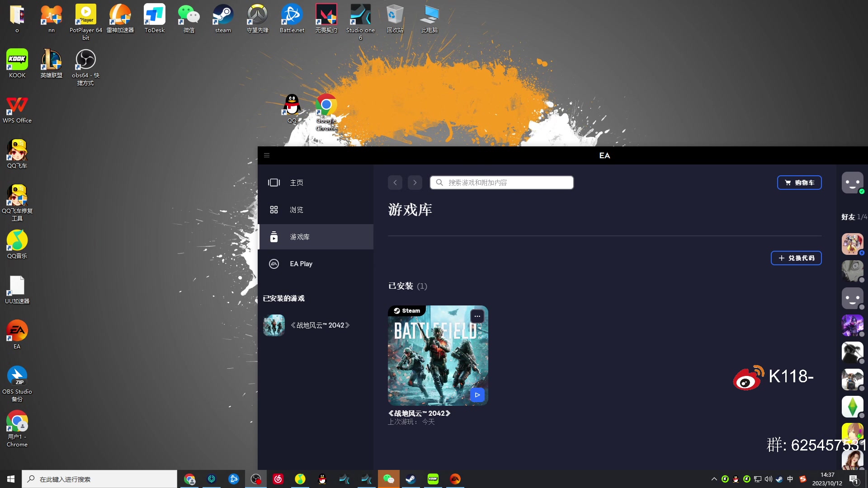Open NetEase Cloud Music from the taskbar
Image resolution: width=868 pixels, height=488 pixels.
point(278,479)
